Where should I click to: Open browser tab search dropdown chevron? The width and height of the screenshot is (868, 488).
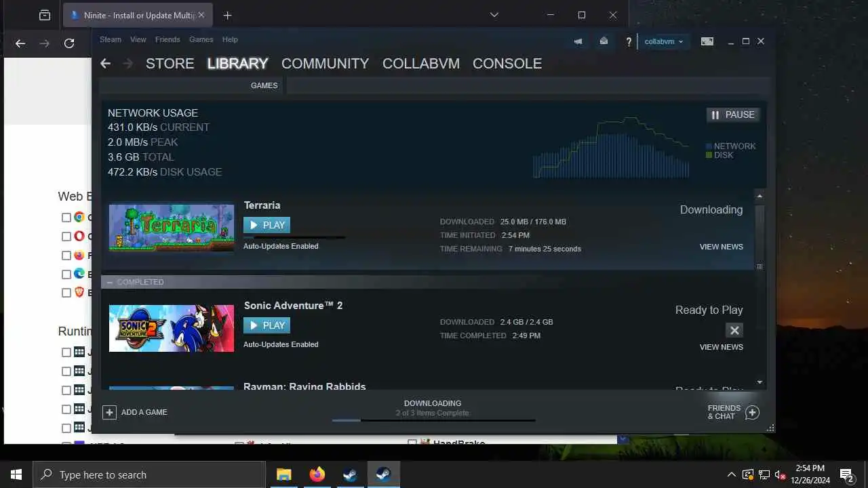(494, 15)
